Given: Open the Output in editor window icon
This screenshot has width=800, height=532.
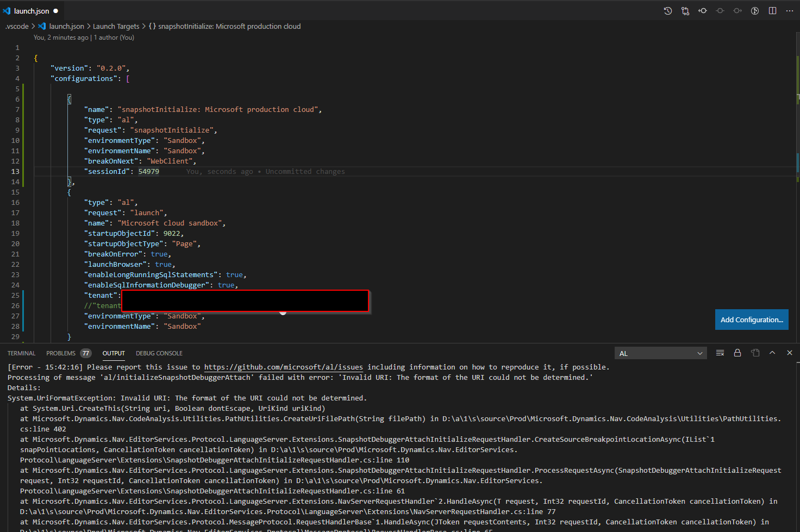Looking at the screenshot, I should click(x=755, y=353).
